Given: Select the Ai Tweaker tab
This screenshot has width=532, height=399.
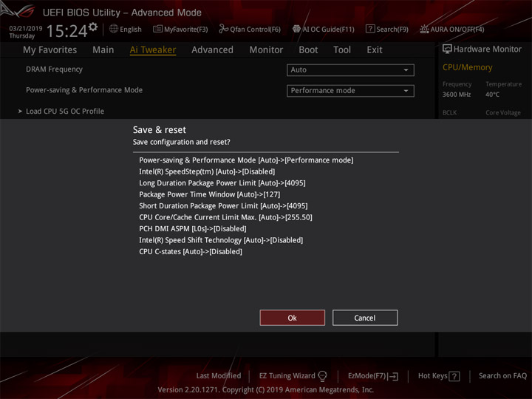Looking at the screenshot, I should click(153, 50).
